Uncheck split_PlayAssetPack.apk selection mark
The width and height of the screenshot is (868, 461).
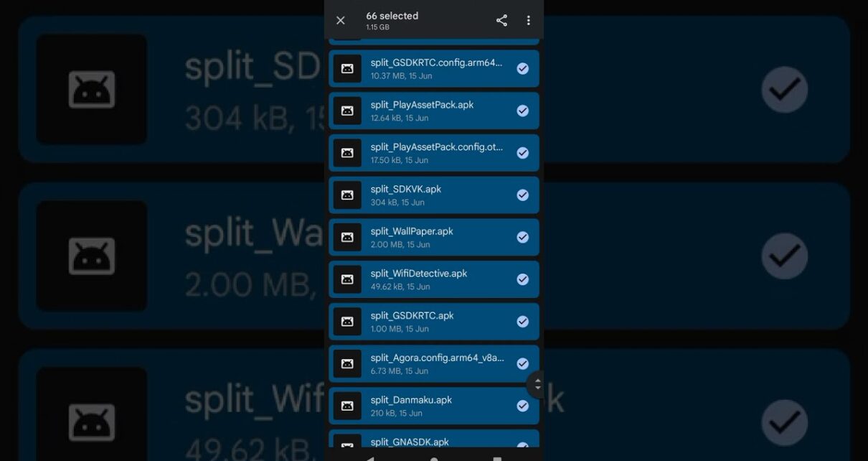[523, 111]
